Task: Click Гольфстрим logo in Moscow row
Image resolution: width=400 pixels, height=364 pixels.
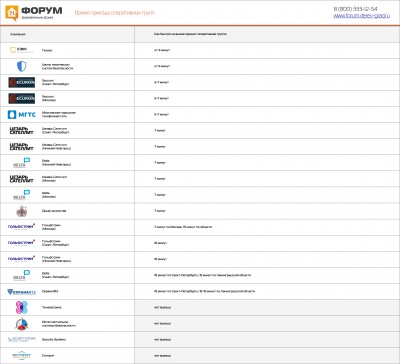Action: [x=22, y=226]
